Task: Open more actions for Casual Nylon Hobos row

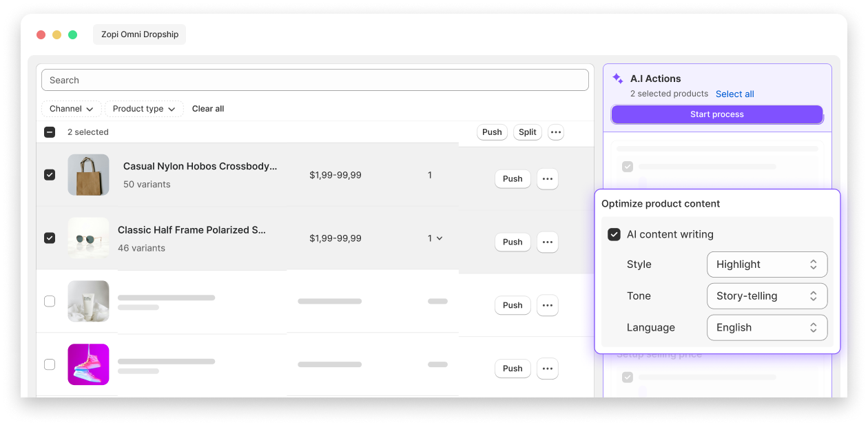Action: pos(548,178)
